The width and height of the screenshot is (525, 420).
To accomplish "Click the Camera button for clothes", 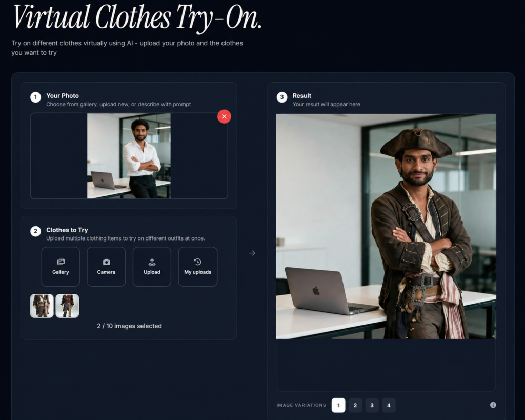I will [106, 267].
